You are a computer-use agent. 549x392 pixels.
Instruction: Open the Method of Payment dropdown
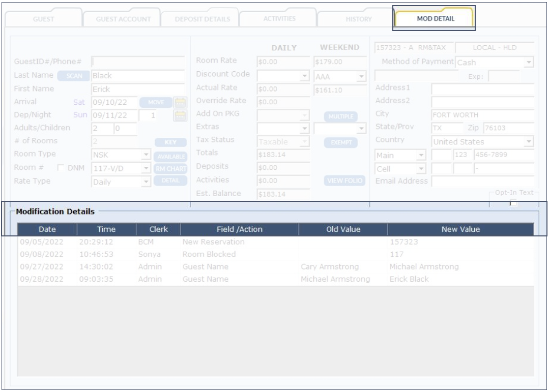pyautogui.click(x=529, y=63)
